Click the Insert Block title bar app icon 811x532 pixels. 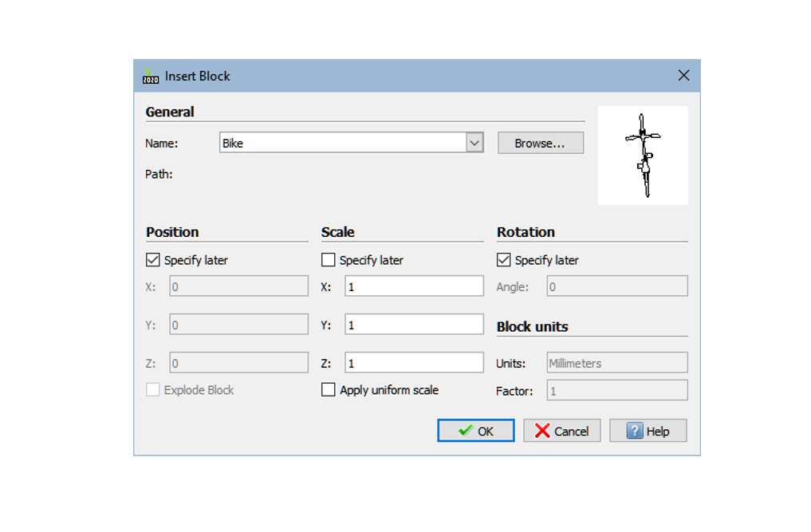pyautogui.click(x=151, y=77)
